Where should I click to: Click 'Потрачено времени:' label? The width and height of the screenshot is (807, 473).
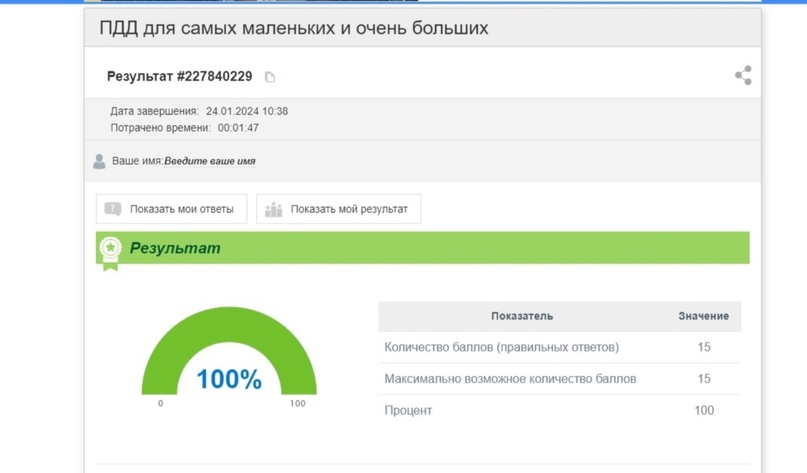pos(161,128)
